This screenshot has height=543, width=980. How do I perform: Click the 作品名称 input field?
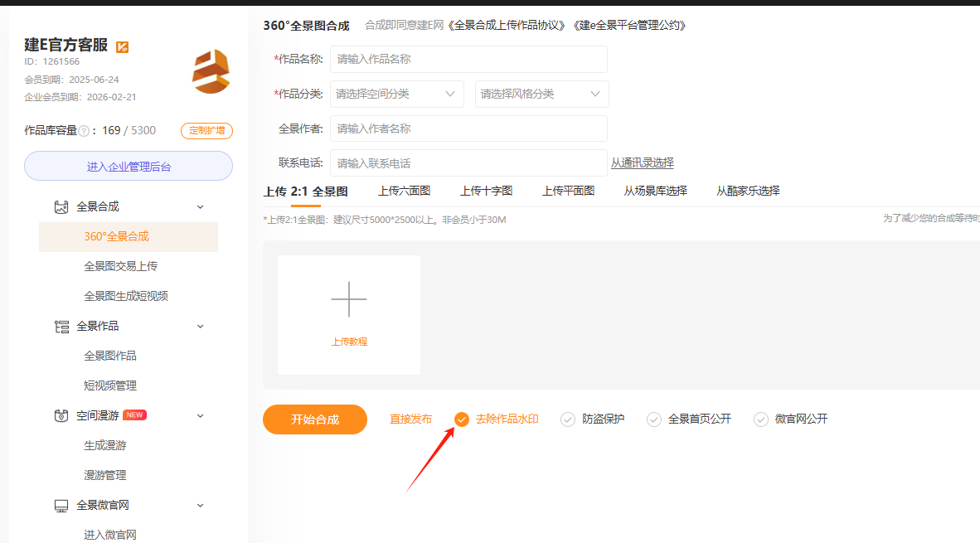tap(468, 60)
